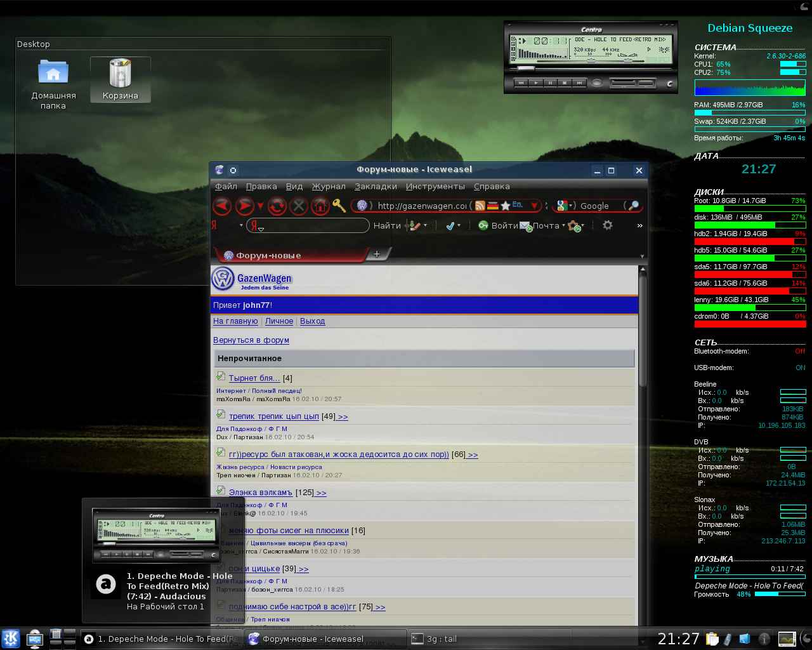The image size is (812, 650).
Task: Open the Вернуться в форум link
Action: coord(251,340)
